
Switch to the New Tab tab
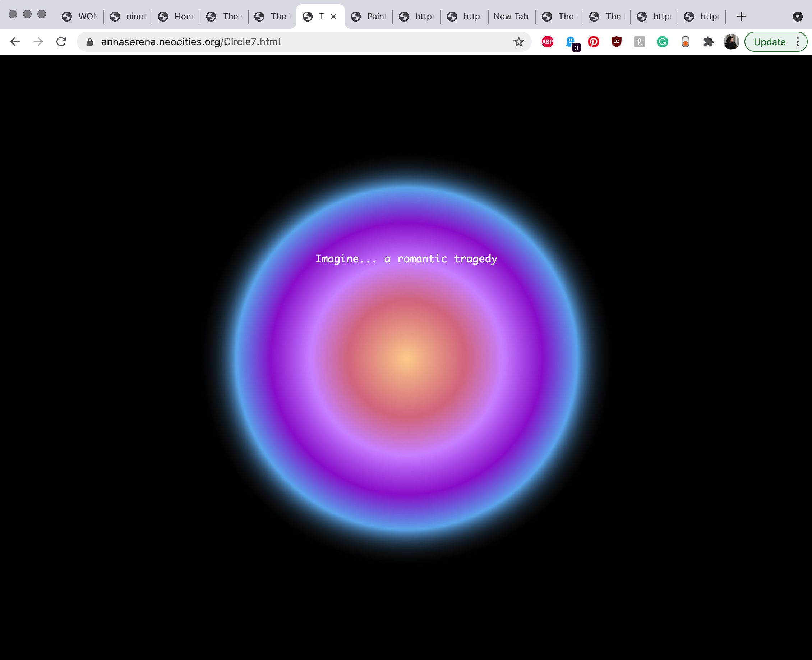click(511, 17)
